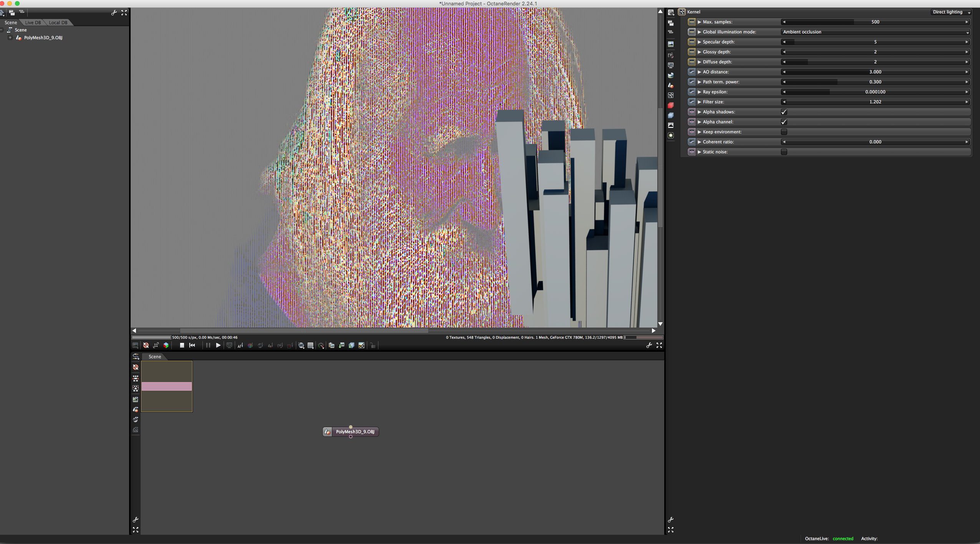
Task: Disable the Alpha shadows checkbox
Action: [784, 112]
